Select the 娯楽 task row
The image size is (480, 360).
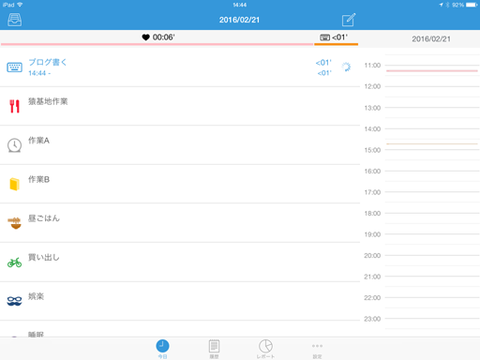point(180,301)
